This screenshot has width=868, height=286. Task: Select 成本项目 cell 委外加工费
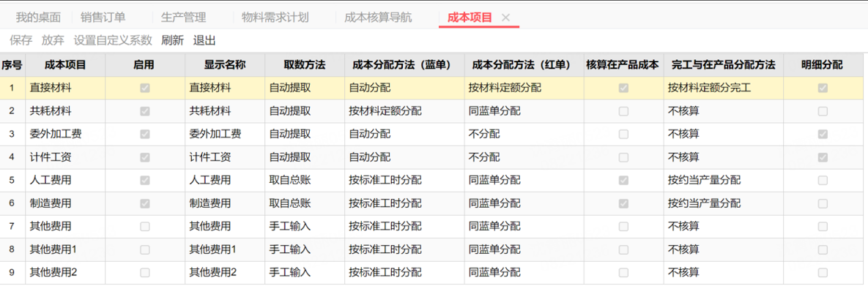pyautogui.click(x=65, y=134)
